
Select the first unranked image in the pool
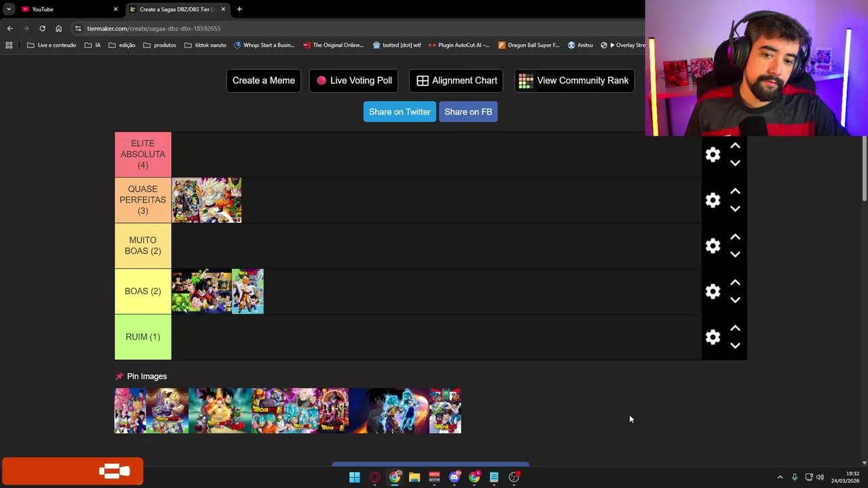click(x=130, y=411)
